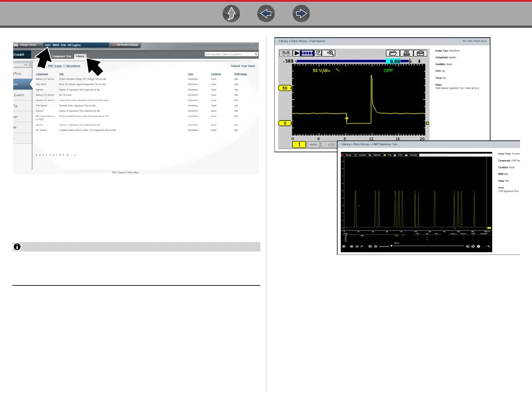Viewport: 532px width, 411px height.
Task: Go to page 10 of library results
Action: click(68, 155)
